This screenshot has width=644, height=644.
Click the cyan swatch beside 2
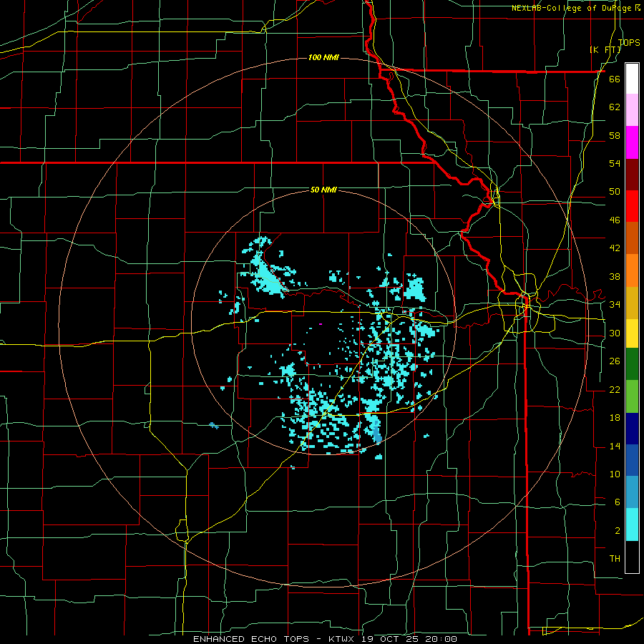632,525
